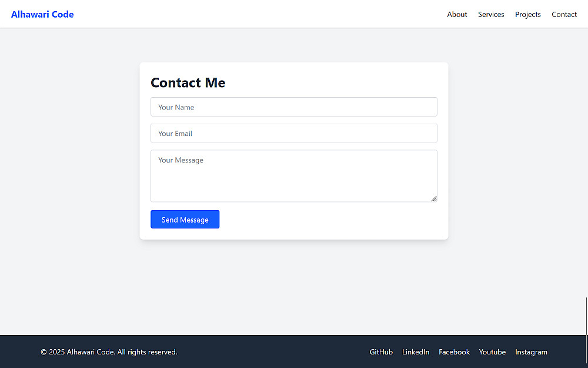
Task: Click the 2025 copyright notice text
Action: tap(109, 352)
